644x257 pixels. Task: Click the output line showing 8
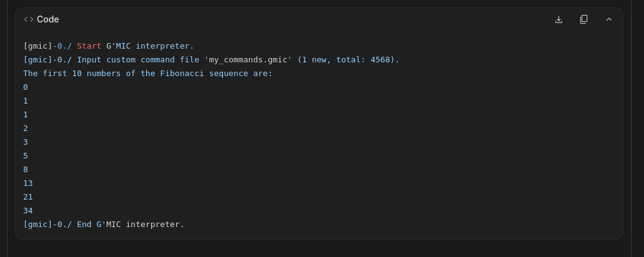[x=26, y=170]
